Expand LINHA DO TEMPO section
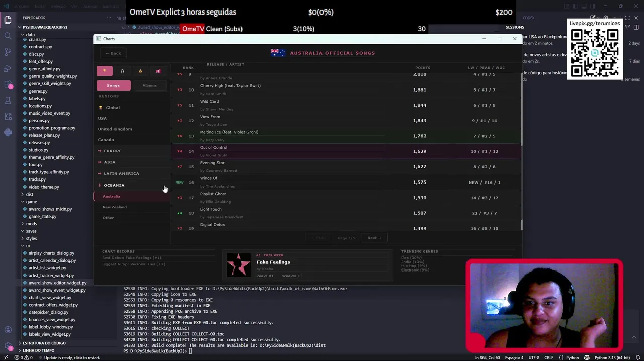Image resolution: width=644 pixels, height=362 pixels. 38,350
